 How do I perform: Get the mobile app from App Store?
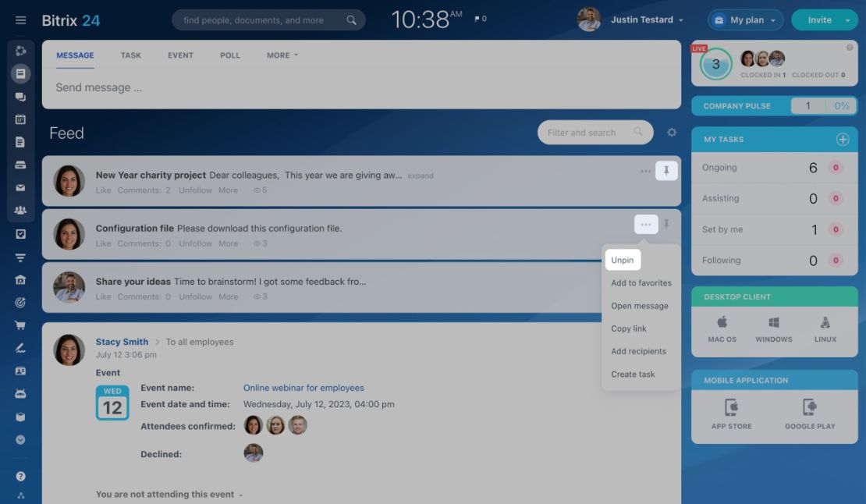[731, 414]
